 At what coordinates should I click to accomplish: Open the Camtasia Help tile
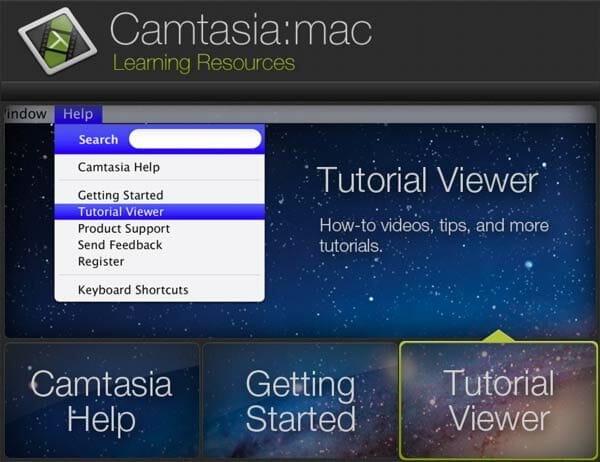101,400
